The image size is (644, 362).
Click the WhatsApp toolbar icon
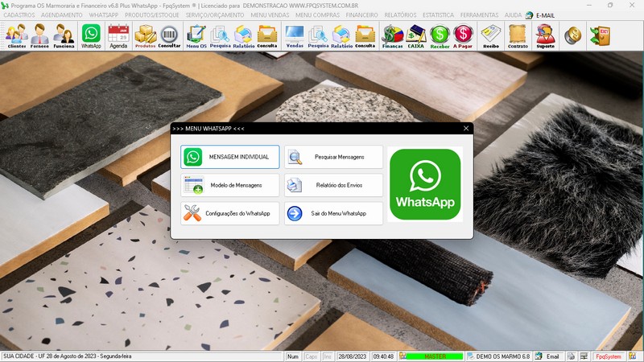pyautogui.click(x=91, y=36)
